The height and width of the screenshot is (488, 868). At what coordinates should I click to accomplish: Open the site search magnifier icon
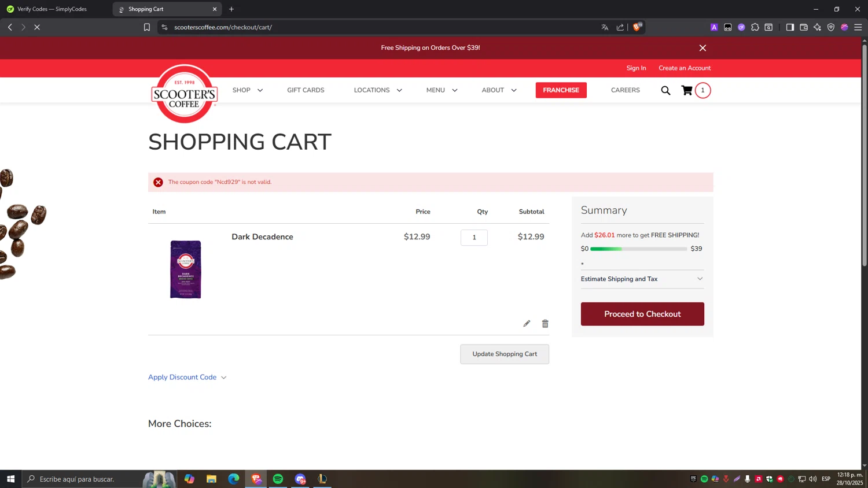[665, 90]
